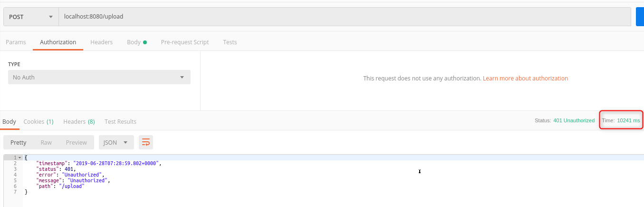
Task: Click the 10241 ms response time
Action: 628,120
